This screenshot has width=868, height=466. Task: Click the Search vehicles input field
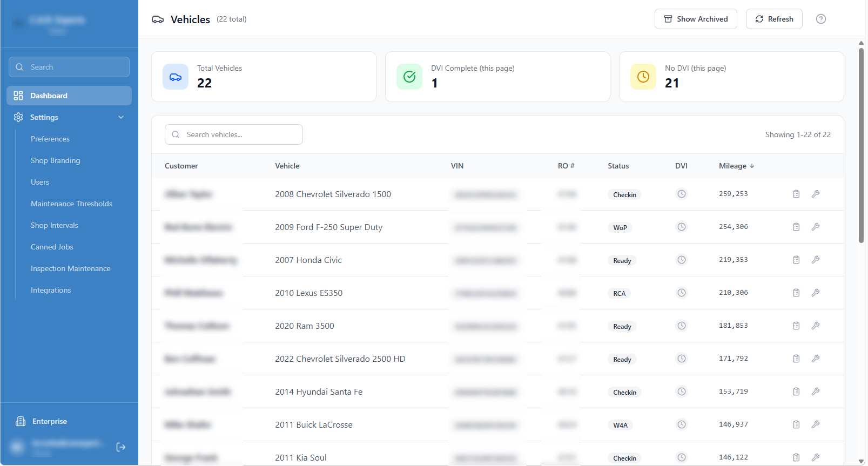(x=234, y=134)
